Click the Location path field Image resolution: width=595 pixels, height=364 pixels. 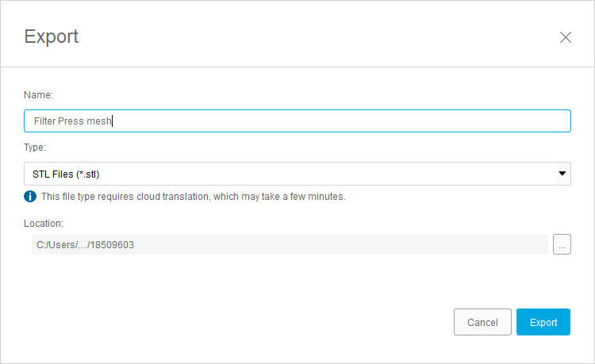pos(286,245)
